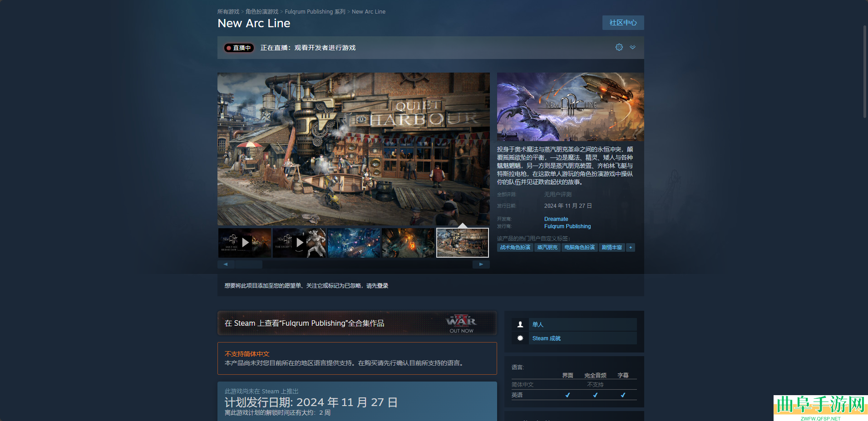The width and height of the screenshot is (868, 421).
Task: Click the Steam achievements star icon
Action: click(x=520, y=338)
